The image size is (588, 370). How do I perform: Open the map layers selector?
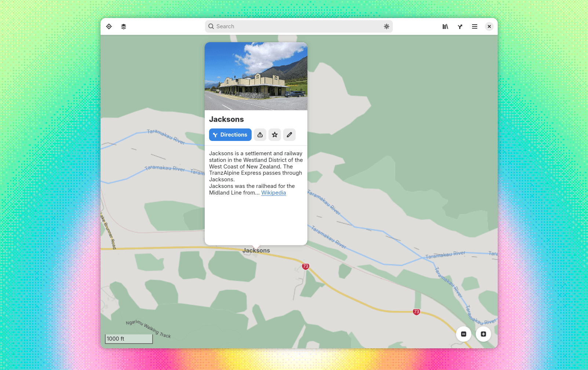pyautogui.click(x=124, y=26)
